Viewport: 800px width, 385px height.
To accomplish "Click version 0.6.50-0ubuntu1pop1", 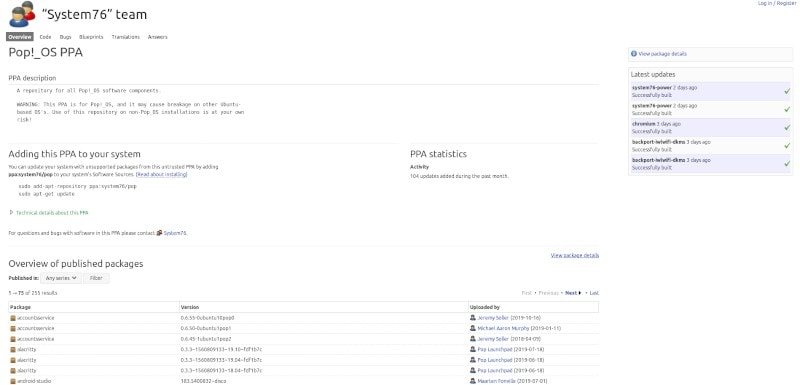I will coord(206,328).
